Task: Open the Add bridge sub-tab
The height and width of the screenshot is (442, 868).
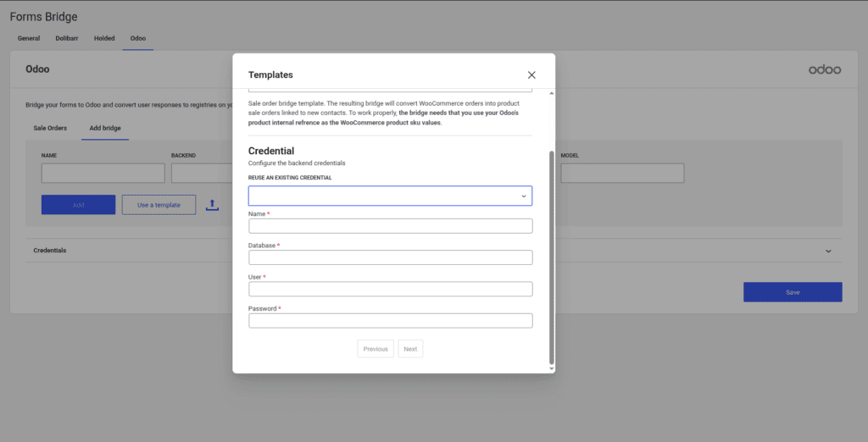Action: (105, 128)
